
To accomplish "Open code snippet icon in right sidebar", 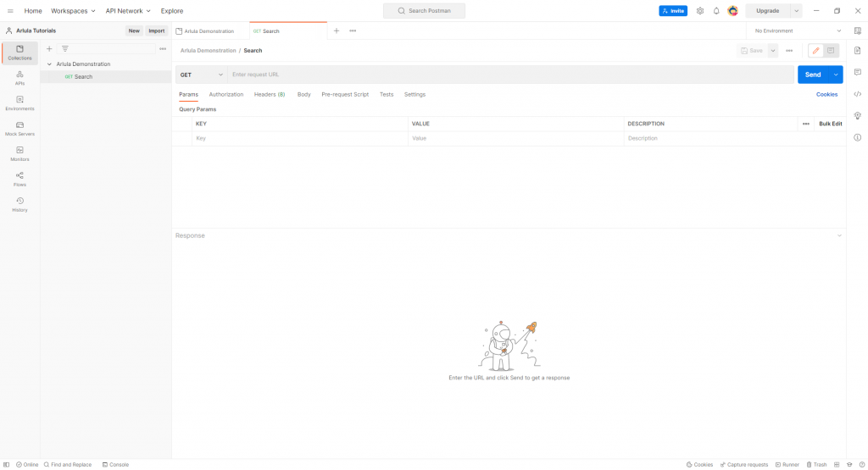I will [x=858, y=94].
